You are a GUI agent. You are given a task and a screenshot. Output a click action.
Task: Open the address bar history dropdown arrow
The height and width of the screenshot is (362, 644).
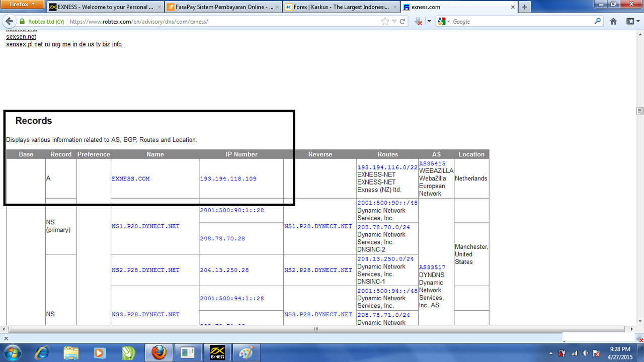coord(394,22)
